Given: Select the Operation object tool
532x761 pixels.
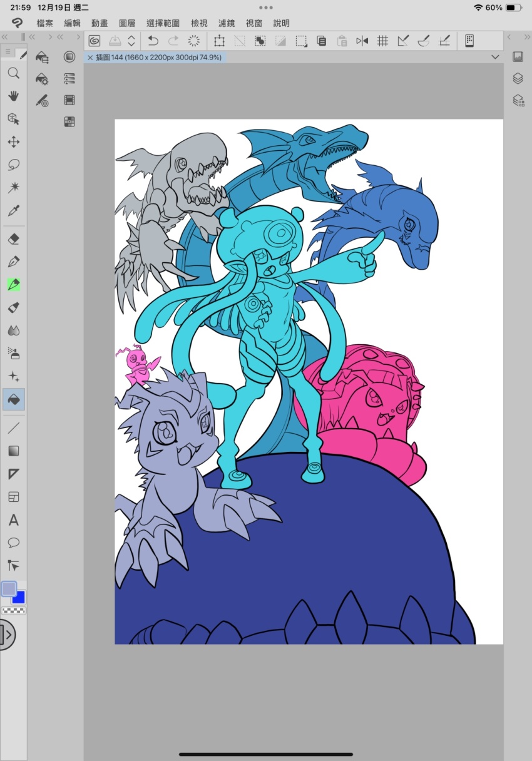Looking at the screenshot, I should tap(13, 119).
